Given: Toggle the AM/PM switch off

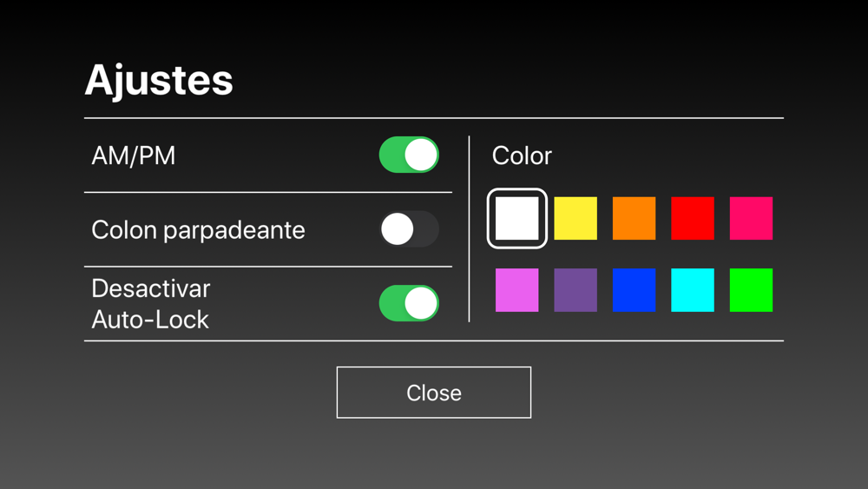Looking at the screenshot, I should 409,155.
